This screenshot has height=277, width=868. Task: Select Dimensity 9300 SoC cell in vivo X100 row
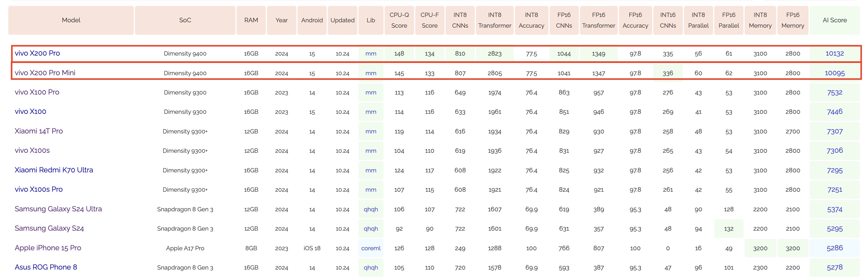point(185,112)
